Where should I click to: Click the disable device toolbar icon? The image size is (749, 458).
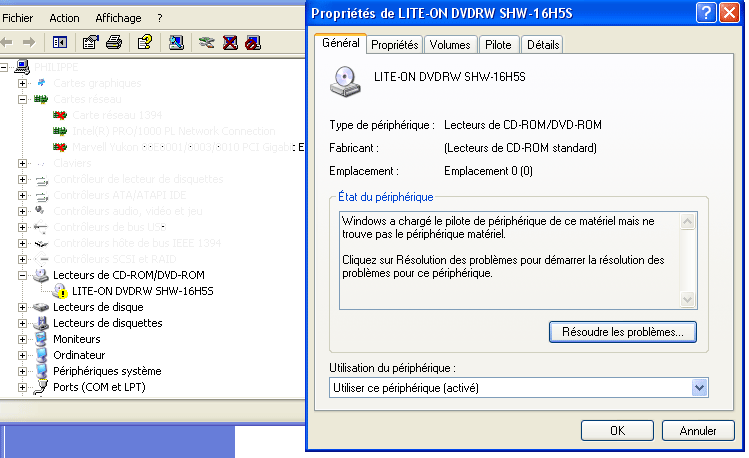click(x=253, y=43)
